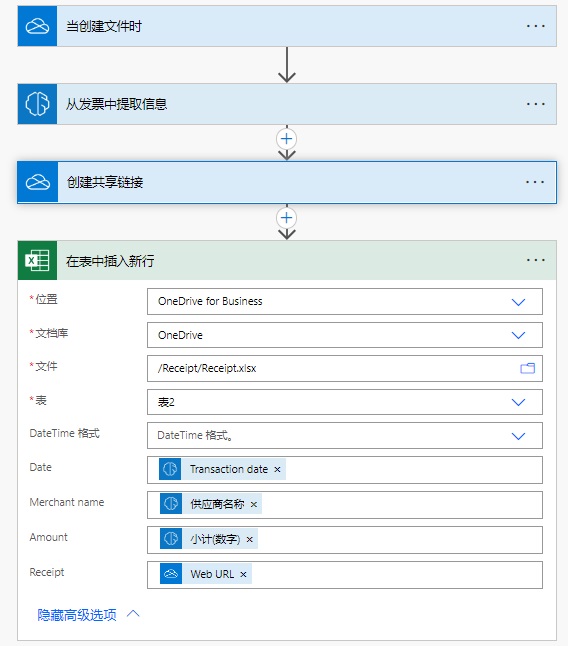
Task: Open the ellipsis menu for 从发票中提取信息
Action: pos(535,104)
